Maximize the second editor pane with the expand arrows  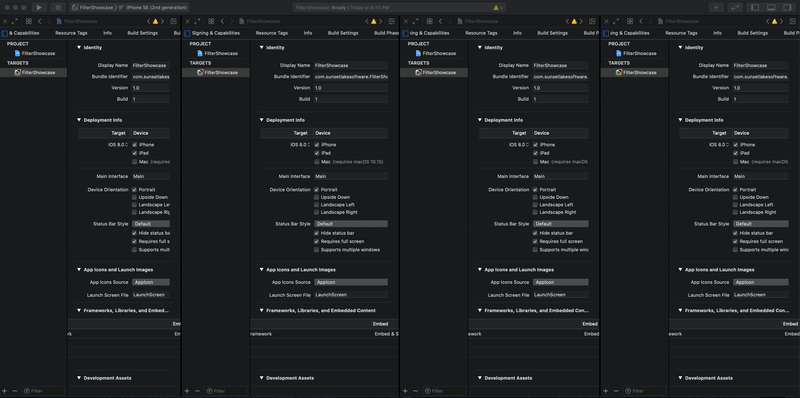tap(197, 21)
